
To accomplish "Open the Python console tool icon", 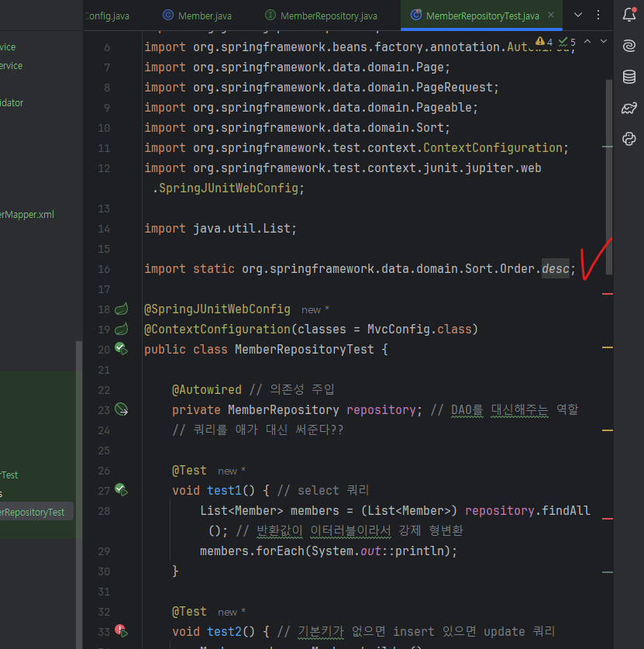I will [x=629, y=139].
